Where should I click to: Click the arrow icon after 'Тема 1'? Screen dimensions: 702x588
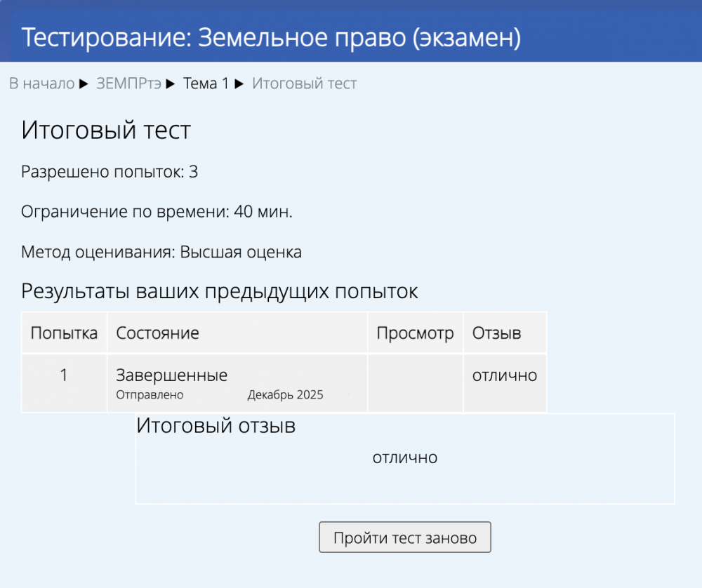coord(239,84)
